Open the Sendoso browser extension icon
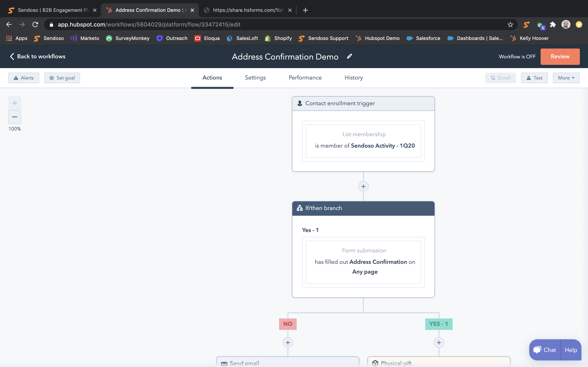The image size is (588, 367). pyautogui.click(x=527, y=24)
